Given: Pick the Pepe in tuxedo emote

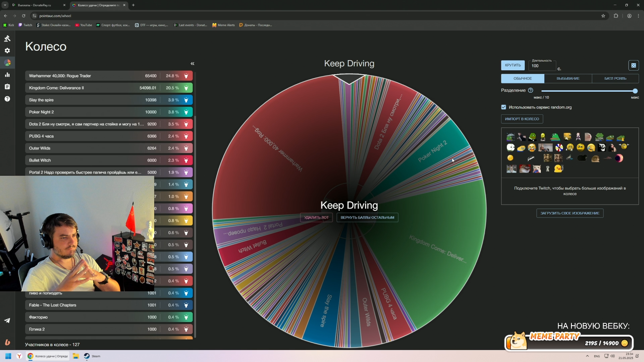Looking at the screenshot, I should click(532, 137).
